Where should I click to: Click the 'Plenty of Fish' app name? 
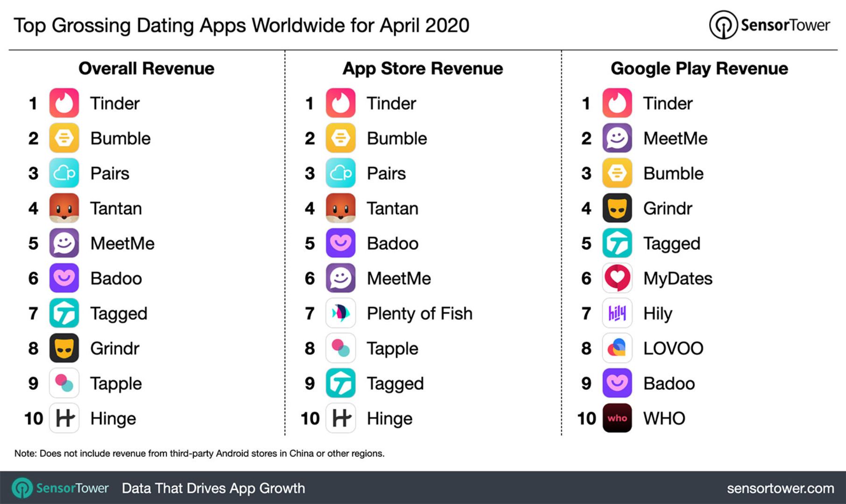420,314
